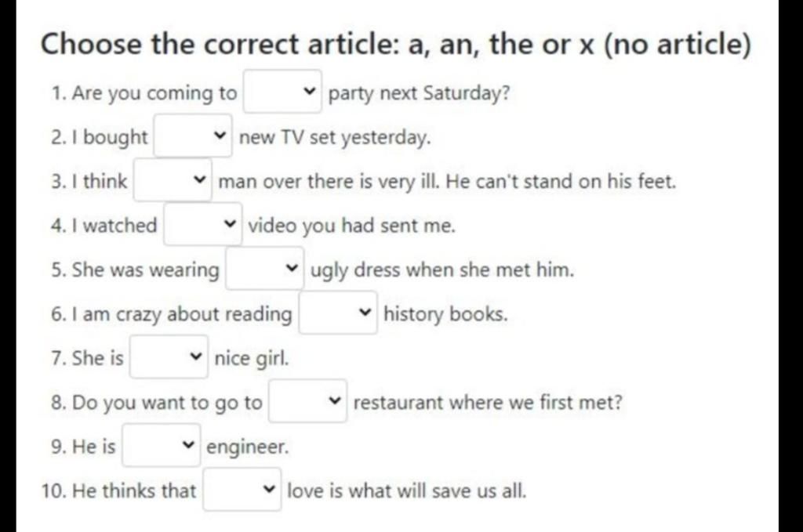Click the chevron arrow in question 6 dropdown
The height and width of the screenshot is (532, 803).
tap(365, 312)
